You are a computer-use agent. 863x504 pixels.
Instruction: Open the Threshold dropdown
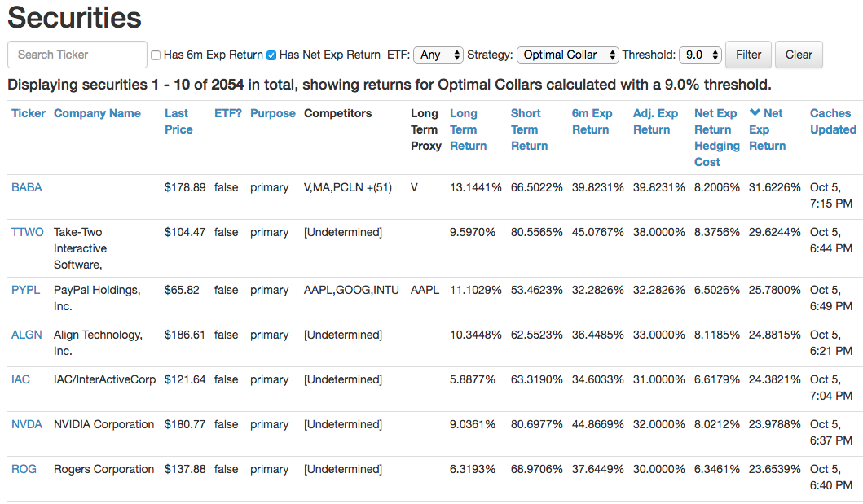click(700, 55)
